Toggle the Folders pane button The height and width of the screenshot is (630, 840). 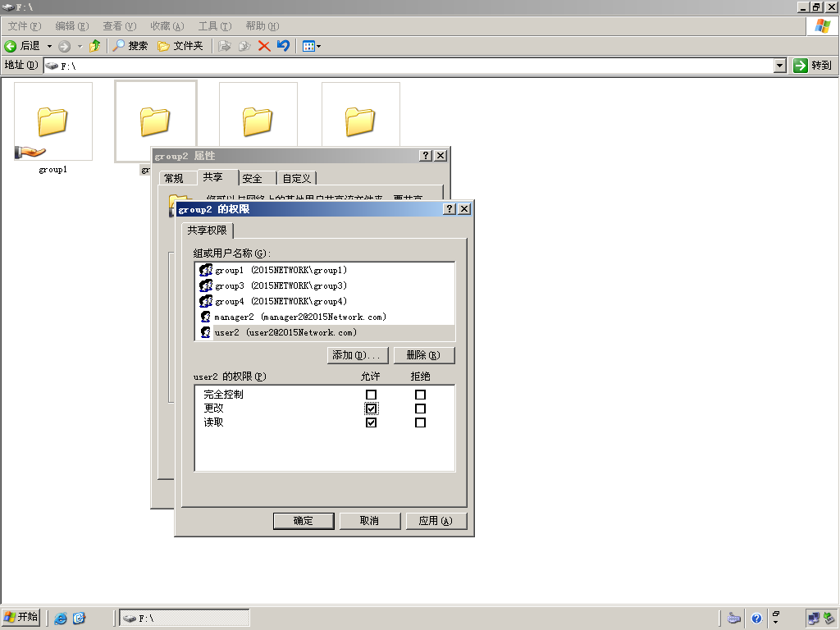tap(180, 46)
